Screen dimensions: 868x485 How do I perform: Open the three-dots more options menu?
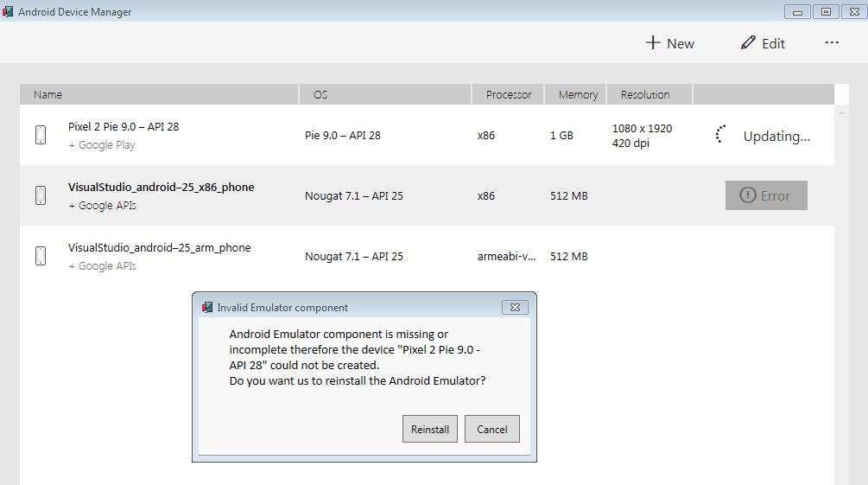click(832, 42)
